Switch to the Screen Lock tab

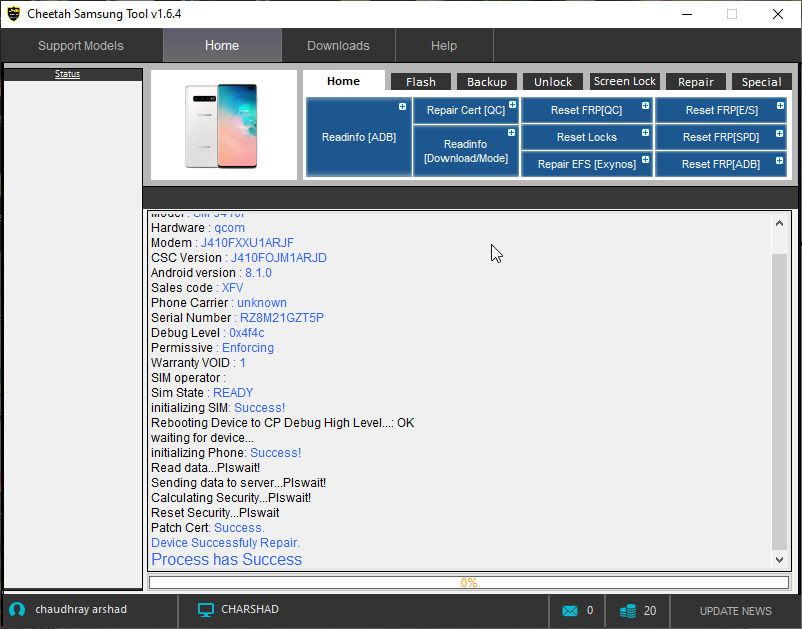pyautogui.click(x=625, y=81)
